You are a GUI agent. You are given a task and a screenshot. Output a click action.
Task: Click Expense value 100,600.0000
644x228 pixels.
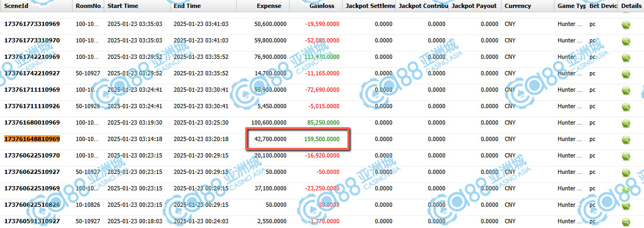[x=269, y=122]
